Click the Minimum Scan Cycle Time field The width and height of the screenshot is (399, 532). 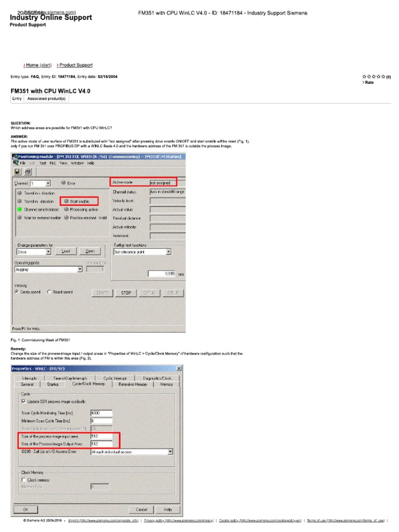click(101, 421)
